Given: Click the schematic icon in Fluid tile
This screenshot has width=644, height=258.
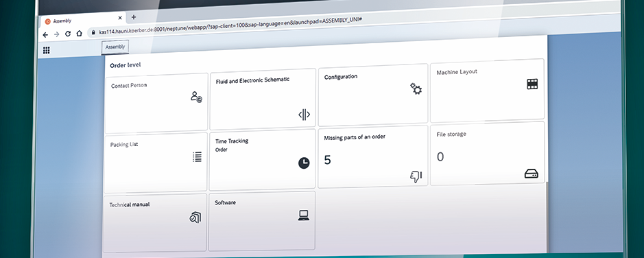Looking at the screenshot, I should click(x=304, y=115).
